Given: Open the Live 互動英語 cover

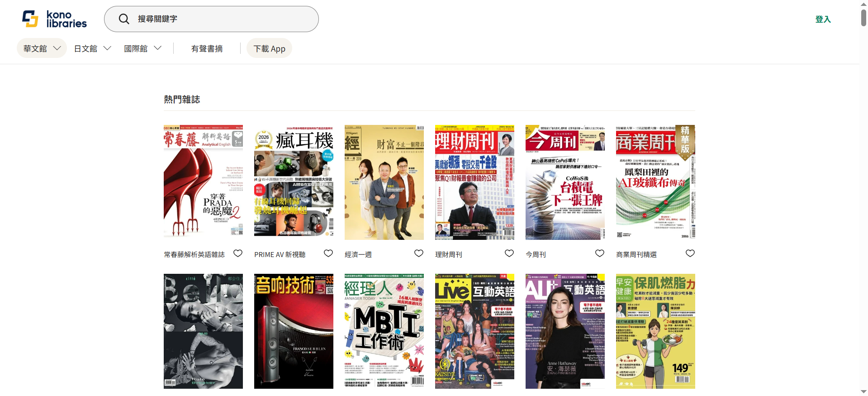Looking at the screenshot, I should pos(474,331).
